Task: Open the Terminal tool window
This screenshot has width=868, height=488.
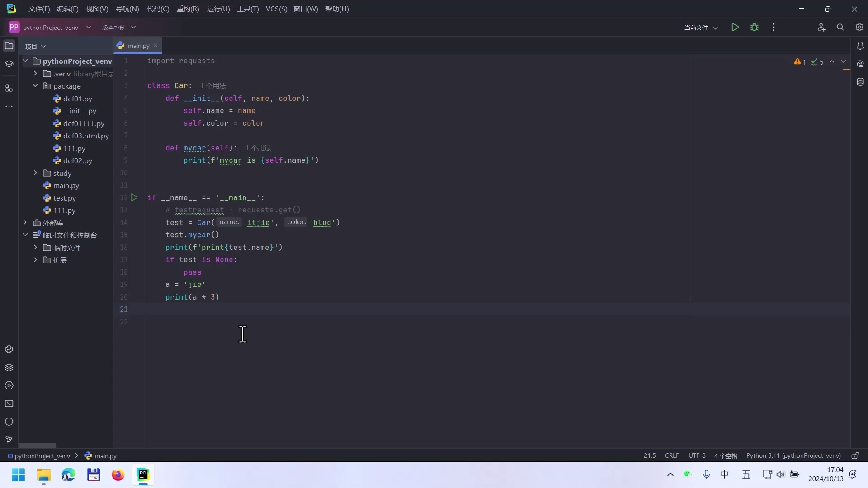Action: pyautogui.click(x=9, y=404)
